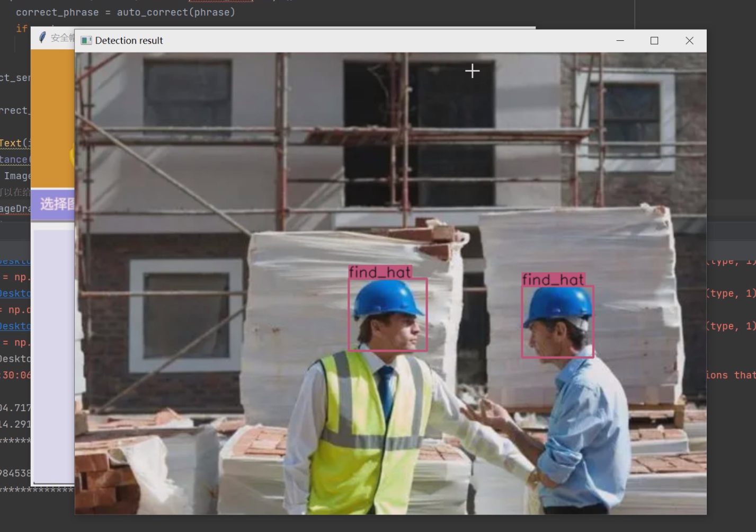Click the red '30:06' timestamp in the console
Image resolution: width=756 pixels, height=532 pixels.
tap(15, 375)
